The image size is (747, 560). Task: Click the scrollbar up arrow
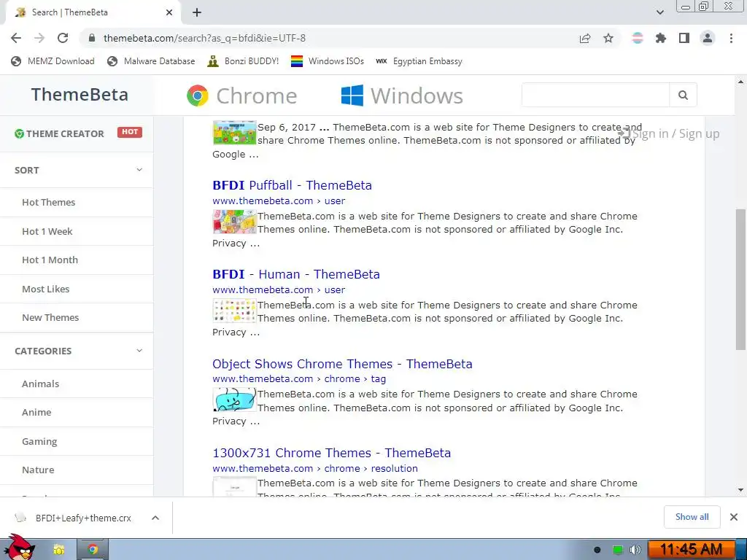click(x=740, y=82)
